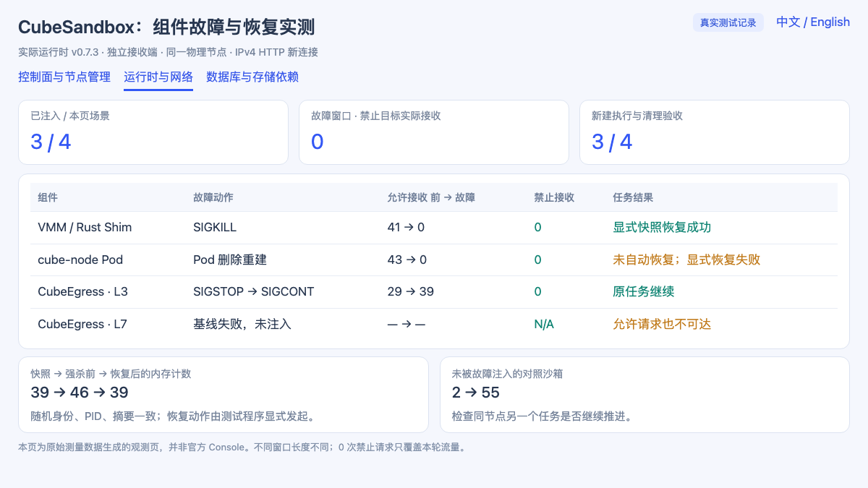Image resolution: width=868 pixels, height=488 pixels.
Task: Click the 组件 column header
Action: click(48, 197)
